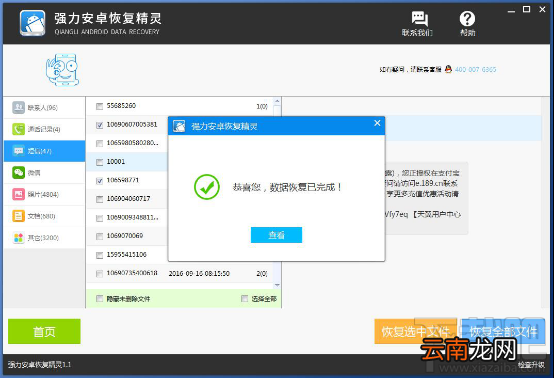Tick the checkbox for 1069070069
Viewport: 554px width, 378px height.
click(100, 236)
